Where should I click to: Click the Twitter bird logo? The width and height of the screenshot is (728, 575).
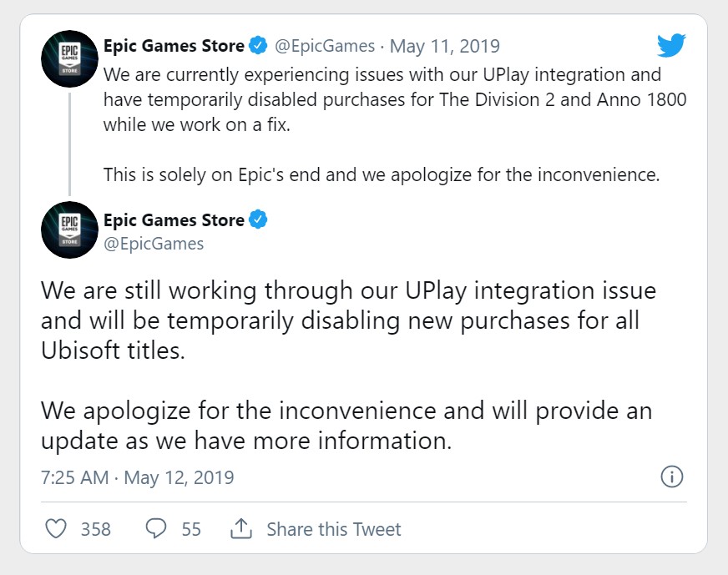coord(671,45)
